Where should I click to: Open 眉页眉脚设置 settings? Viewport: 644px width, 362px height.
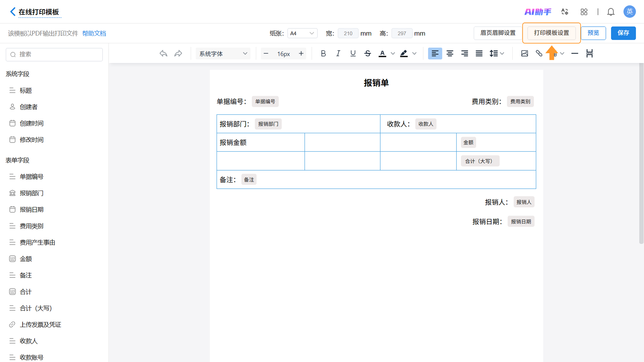click(x=498, y=33)
